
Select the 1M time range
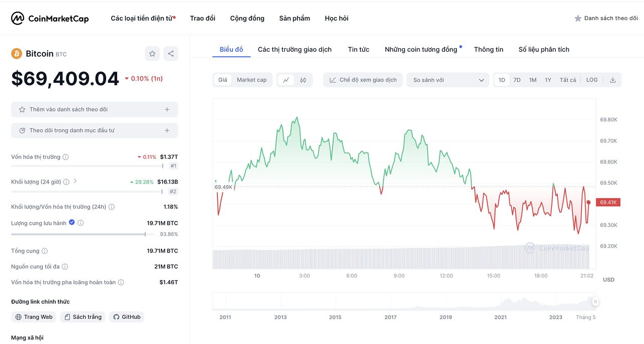(x=532, y=80)
